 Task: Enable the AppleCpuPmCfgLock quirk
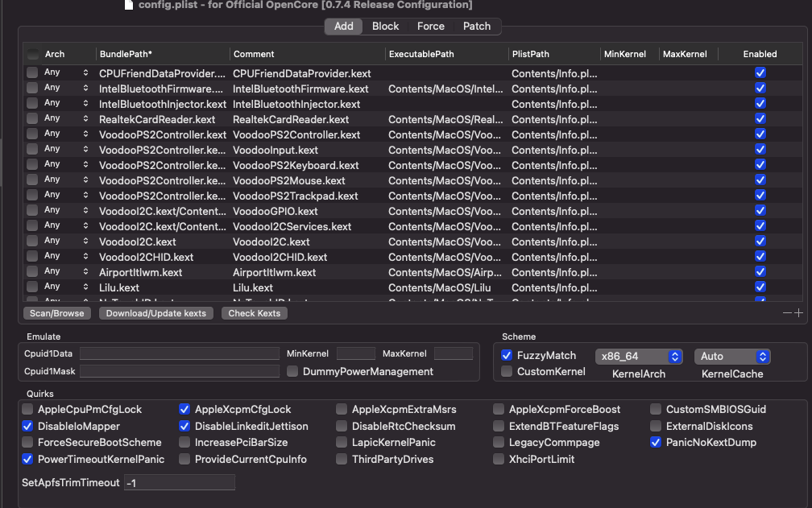point(29,409)
